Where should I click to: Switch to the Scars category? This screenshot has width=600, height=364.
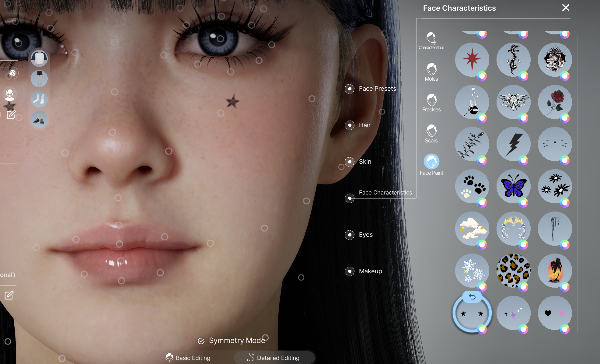[x=431, y=134]
